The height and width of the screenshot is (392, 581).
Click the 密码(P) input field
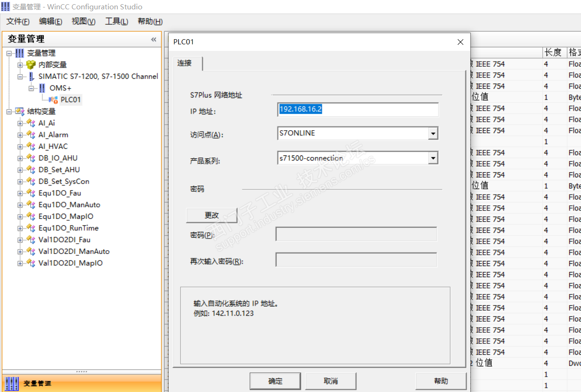pyautogui.click(x=356, y=234)
